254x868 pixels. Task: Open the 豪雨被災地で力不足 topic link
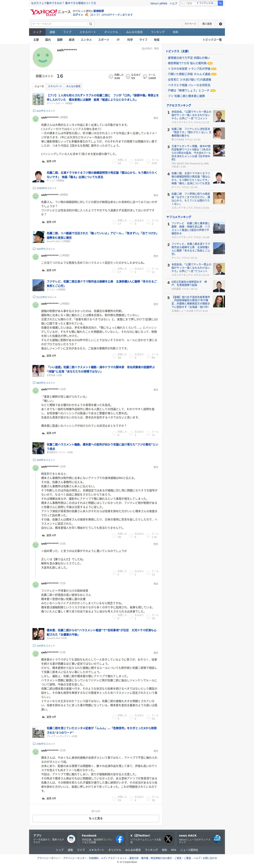click(189, 58)
